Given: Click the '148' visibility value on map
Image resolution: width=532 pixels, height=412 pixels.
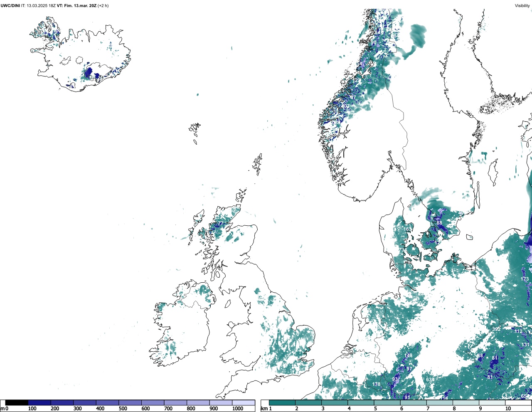Looking at the screenshot, I should coord(409,356).
